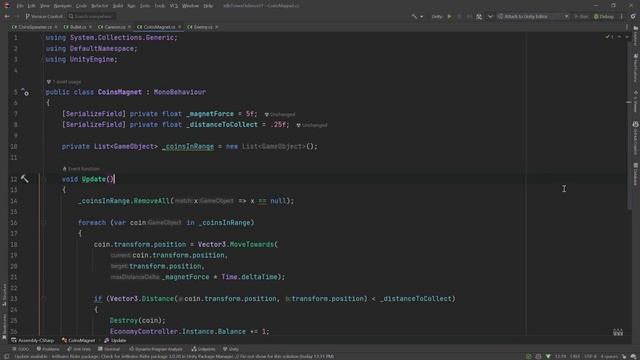Collapse the foreach block fold marker
This screenshot has height=360, width=640.
point(44,223)
